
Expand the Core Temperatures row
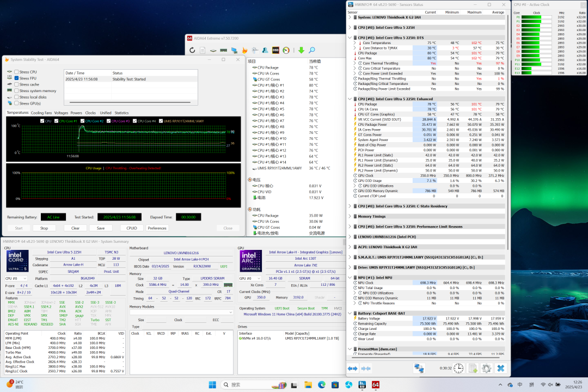tap(355, 43)
